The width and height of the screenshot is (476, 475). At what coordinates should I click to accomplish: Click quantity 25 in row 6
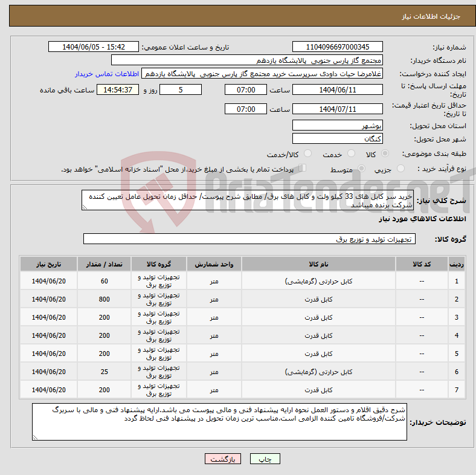click(104, 372)
